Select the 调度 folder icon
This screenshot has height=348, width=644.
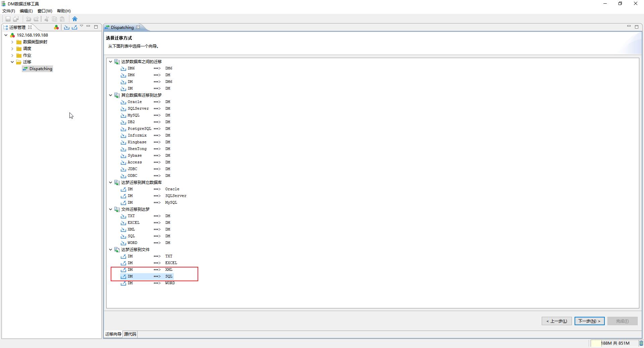coord(19,49)
